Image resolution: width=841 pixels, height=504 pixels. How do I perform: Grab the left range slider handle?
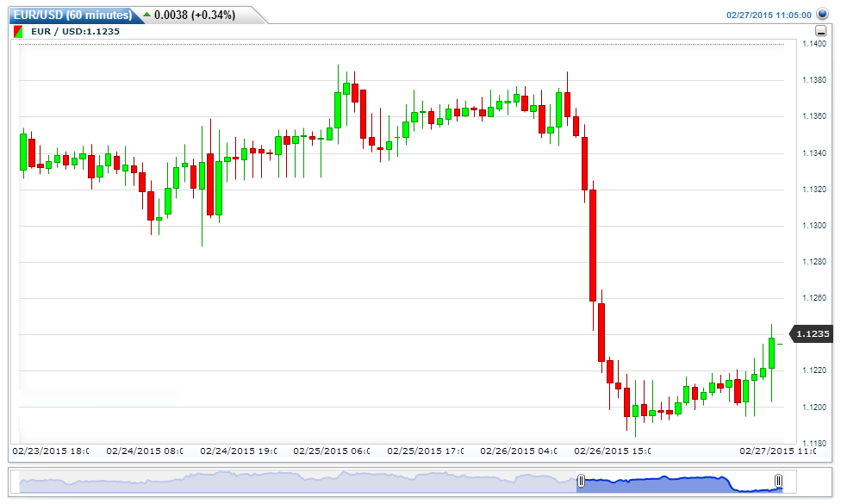pos(580,481)
